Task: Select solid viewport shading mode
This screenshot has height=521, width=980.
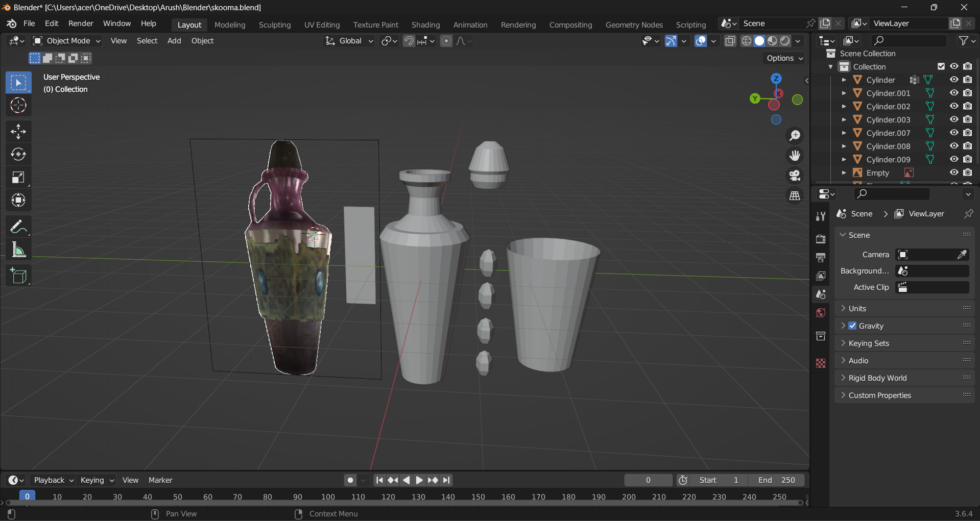Action: tap(759, 41)
